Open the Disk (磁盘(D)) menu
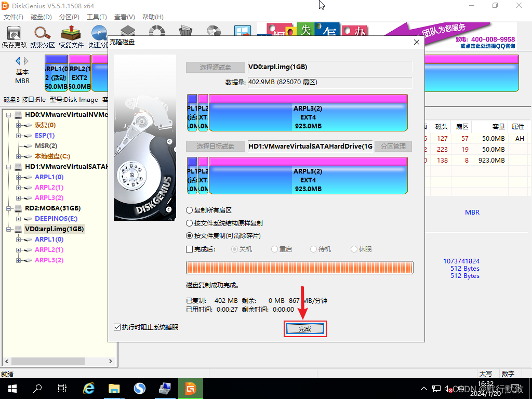The image size is (532, 399). [x=42, y=17]
